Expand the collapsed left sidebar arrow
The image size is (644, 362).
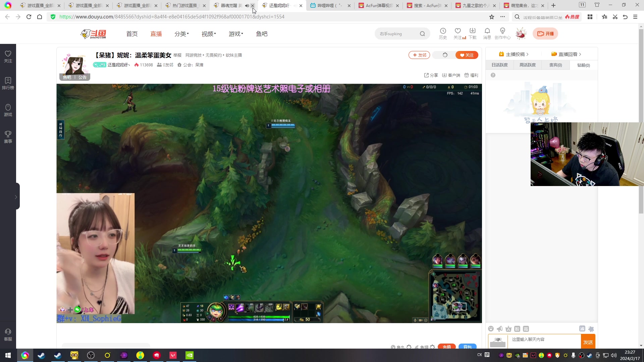point(16,197)
